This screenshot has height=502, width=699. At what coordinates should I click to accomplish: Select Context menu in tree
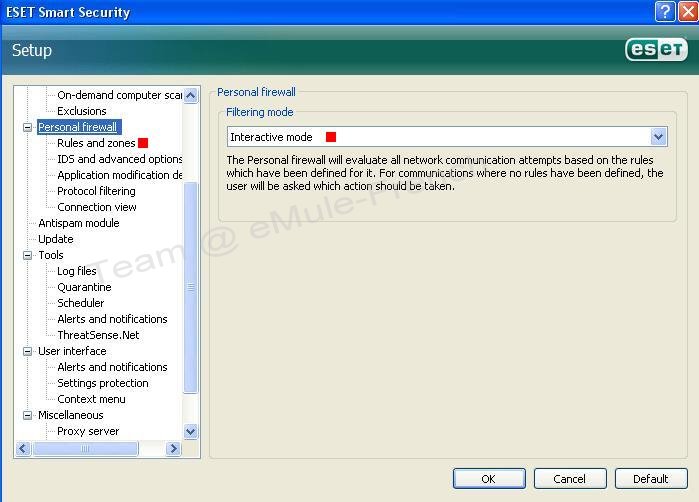click(x=91, y=399)
